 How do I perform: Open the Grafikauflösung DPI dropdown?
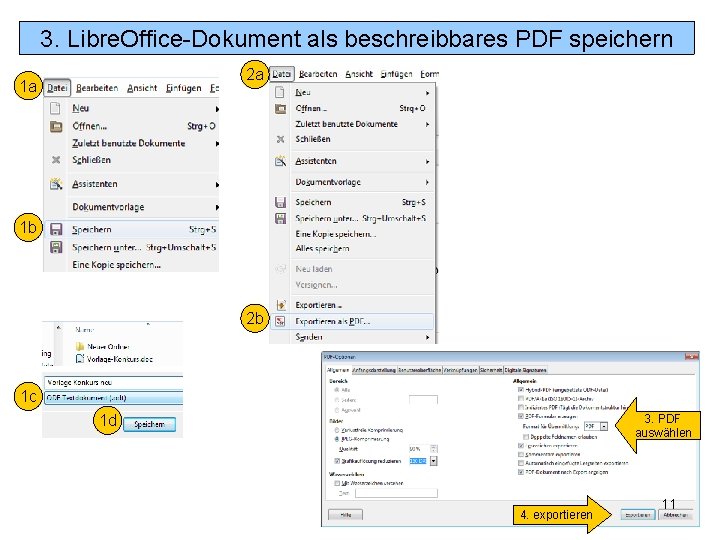pyautogui.click(x=433, y=461)
